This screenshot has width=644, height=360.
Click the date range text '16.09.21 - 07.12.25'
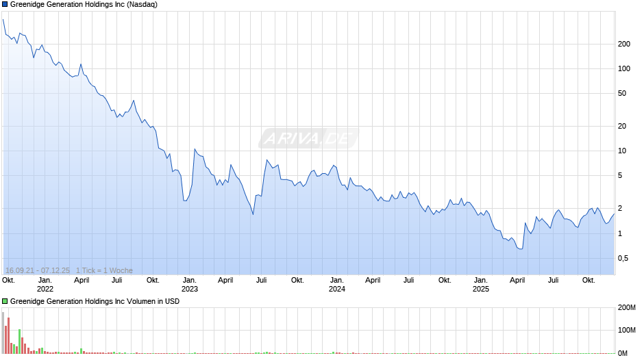[38, 270]
